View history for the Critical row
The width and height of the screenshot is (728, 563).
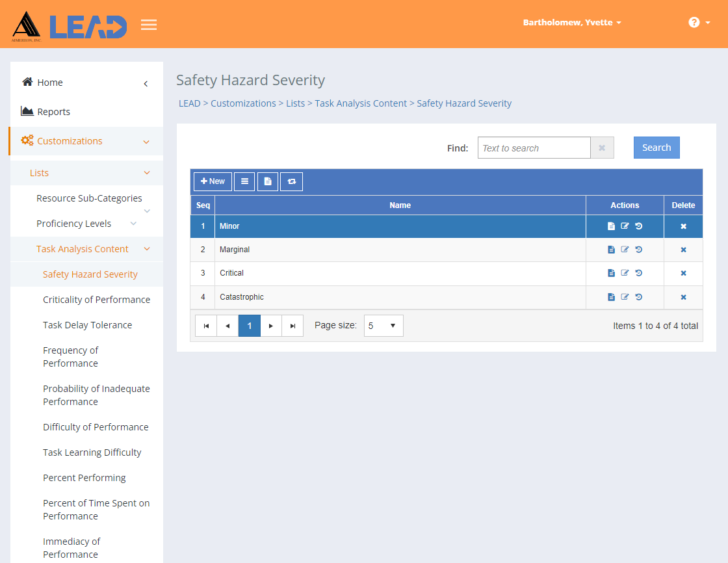click(x=639, y=273)
